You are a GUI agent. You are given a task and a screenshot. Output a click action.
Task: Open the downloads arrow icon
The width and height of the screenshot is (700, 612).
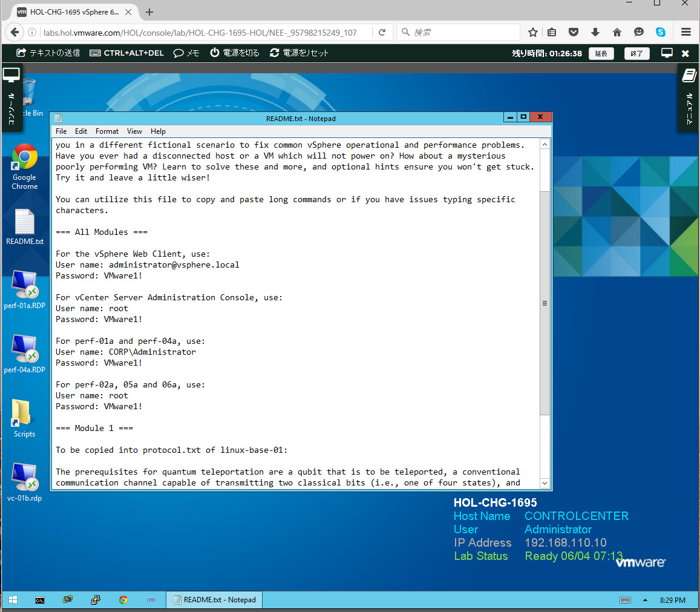(x=595, y=32)
